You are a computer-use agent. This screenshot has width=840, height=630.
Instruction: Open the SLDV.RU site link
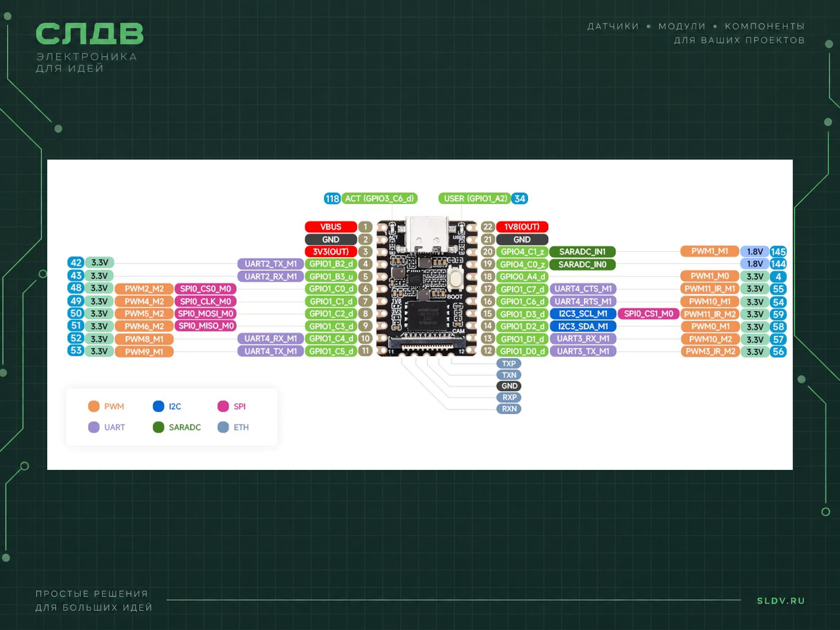point(781,601)
